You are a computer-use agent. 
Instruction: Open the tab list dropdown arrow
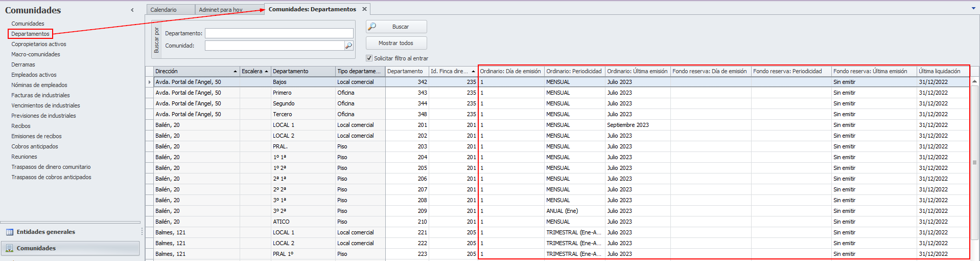click(x=973, y=8)
